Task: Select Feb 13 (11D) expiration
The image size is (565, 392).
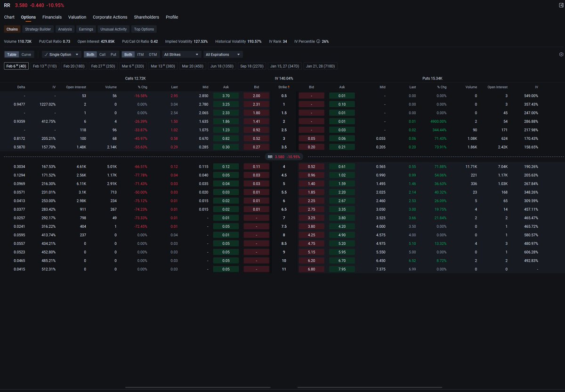Action: tap(45, 66)
